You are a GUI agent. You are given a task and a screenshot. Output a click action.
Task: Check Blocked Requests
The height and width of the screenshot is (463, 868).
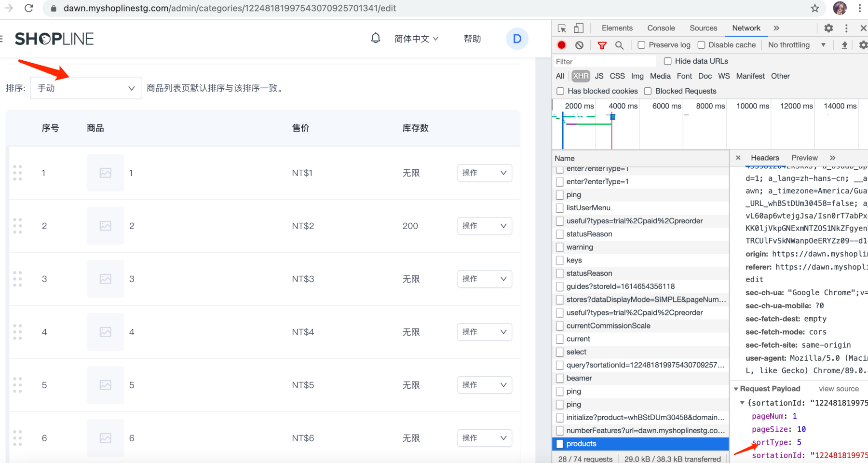point(648,91)
